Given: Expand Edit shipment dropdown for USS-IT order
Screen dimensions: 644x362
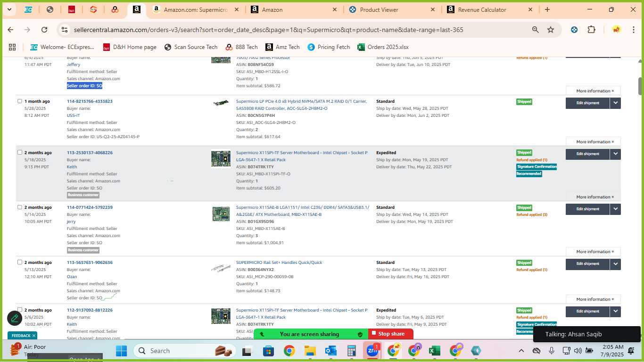Looking at the screenshot, I should click(x=615, y=103).
